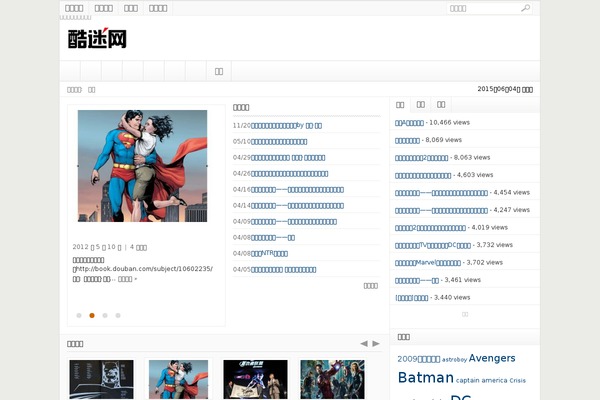The image size is (600, 400).
Task: Open the small Superman thumbnail in the bottom carousel
Action: [x=178, y=379]
